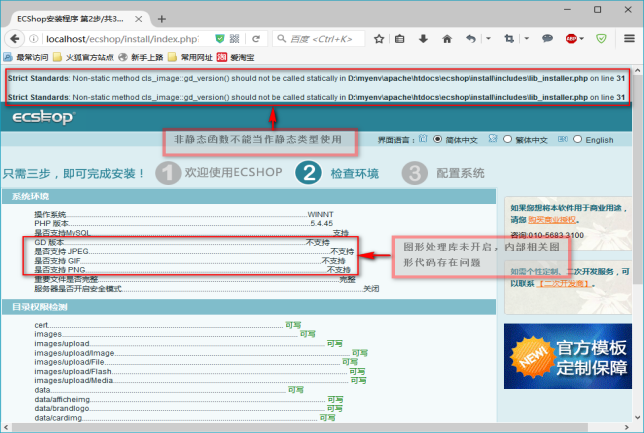Click the 目录权限检测 section header
This screenshot has width=644, height=433.
249,307
